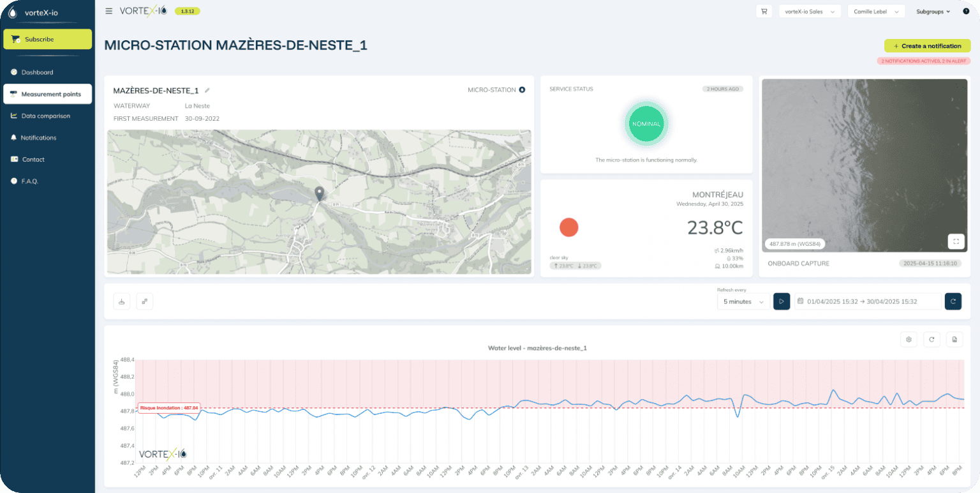This screenshot has height=493, width=980.
Task: Start auto-refresh with the play button
Action: tap(782, 301)
